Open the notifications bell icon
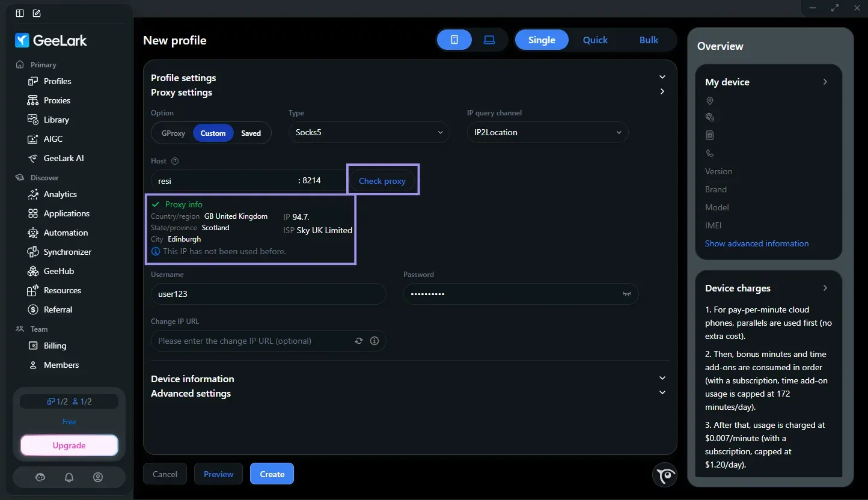 (69, 477)
